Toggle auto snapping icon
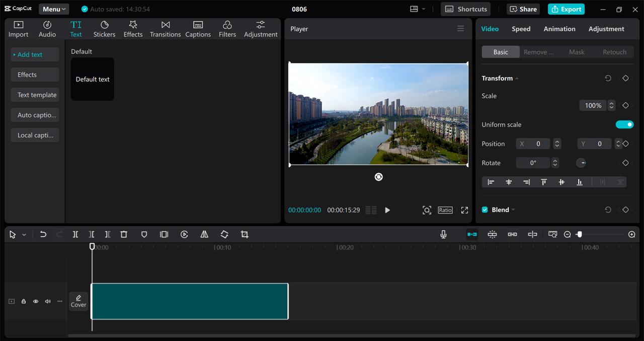644x341 pixels. (492, 234)
